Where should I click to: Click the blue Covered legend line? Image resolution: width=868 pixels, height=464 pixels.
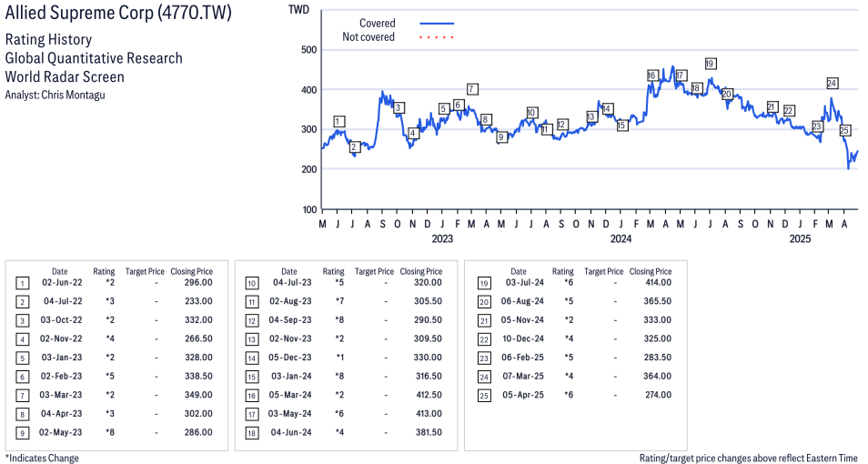coord(437,24)
